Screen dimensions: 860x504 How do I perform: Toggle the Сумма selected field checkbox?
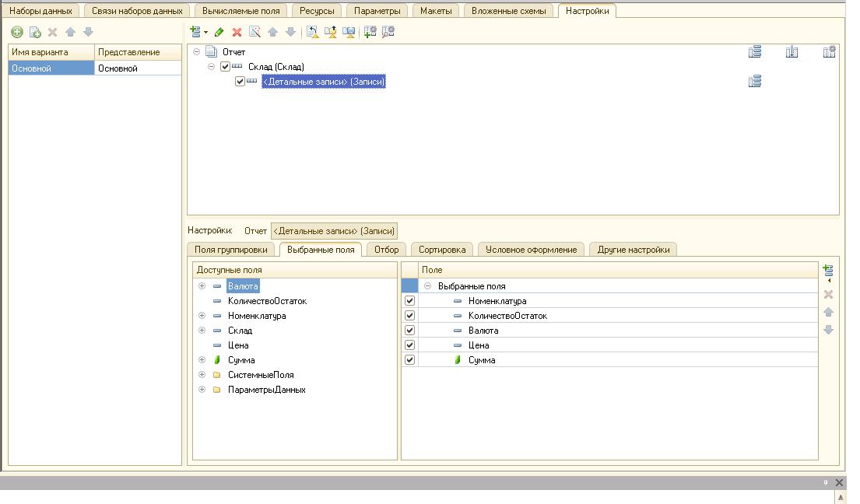410,360
